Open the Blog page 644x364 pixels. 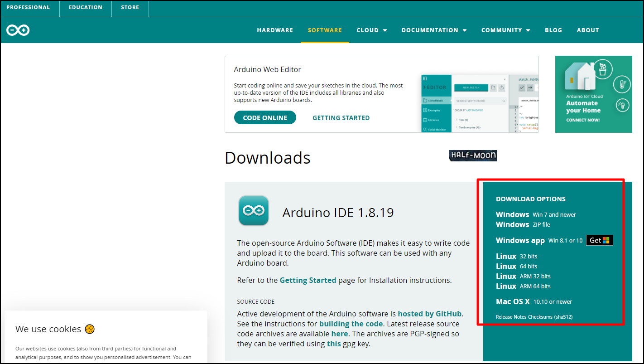pos(553,30)
